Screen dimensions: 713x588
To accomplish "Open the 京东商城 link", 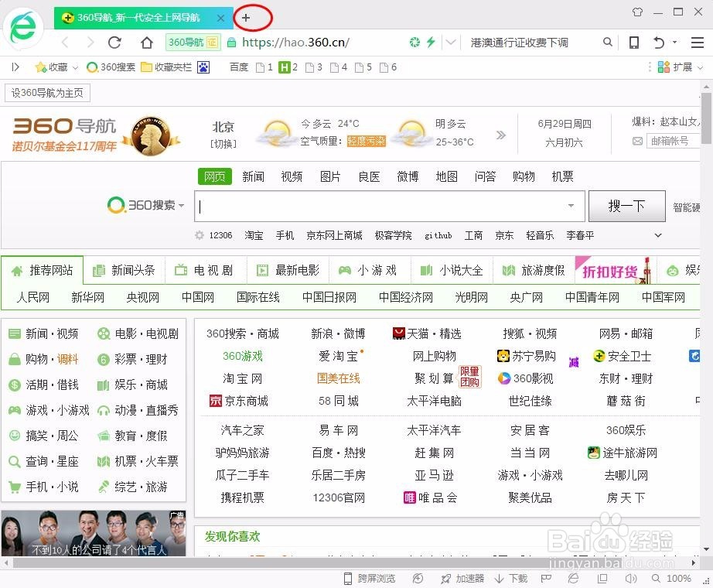I will click(244, 401).
